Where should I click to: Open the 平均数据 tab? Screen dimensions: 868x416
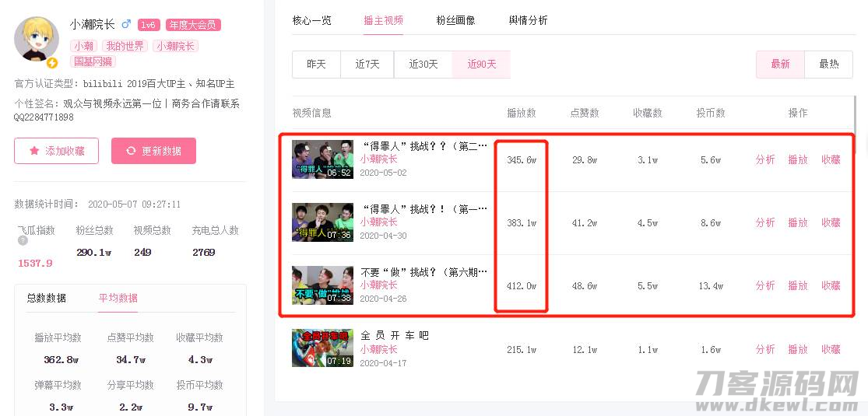pyautogui.click(x=118, y=298)
